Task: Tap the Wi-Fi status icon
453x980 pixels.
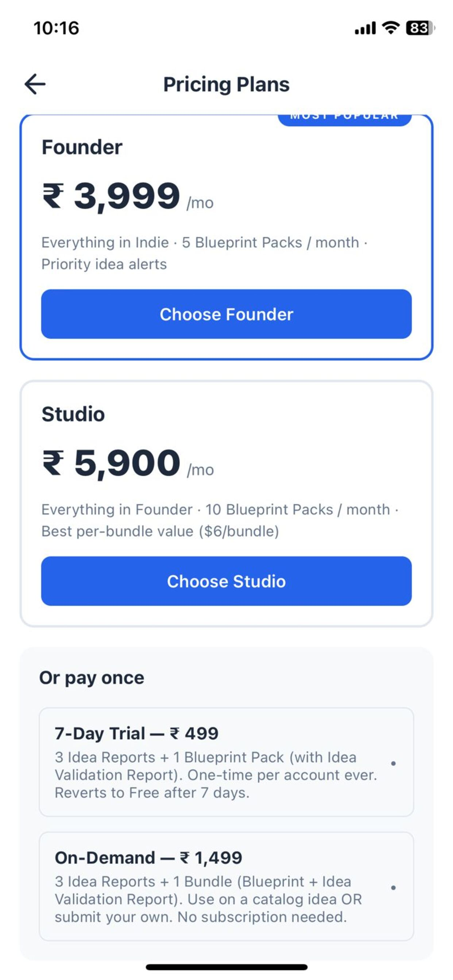Action: pos(391,28)
